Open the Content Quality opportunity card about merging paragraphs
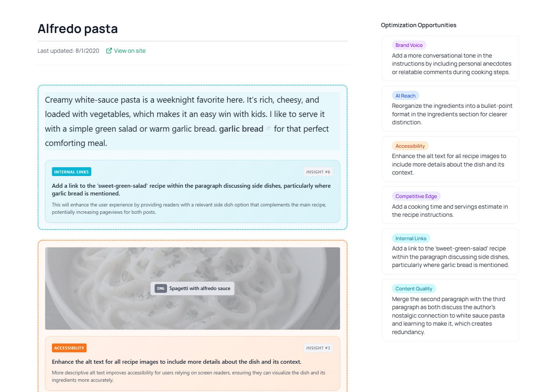Viewport: 549px width, 392px height. pos(450,310)
